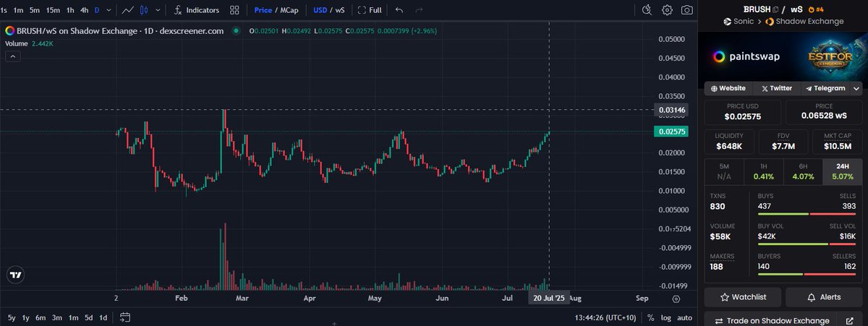Select the 1h timeframe

click(70, 11)
